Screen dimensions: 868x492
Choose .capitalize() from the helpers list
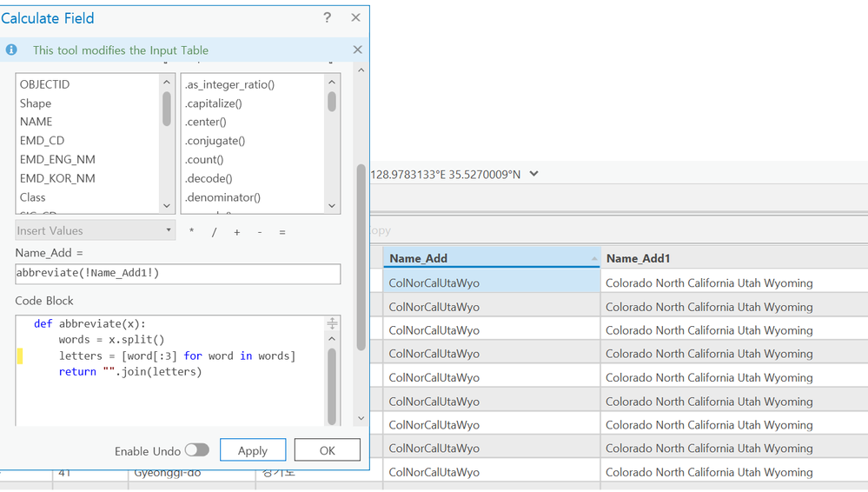(x=213, y=103)
